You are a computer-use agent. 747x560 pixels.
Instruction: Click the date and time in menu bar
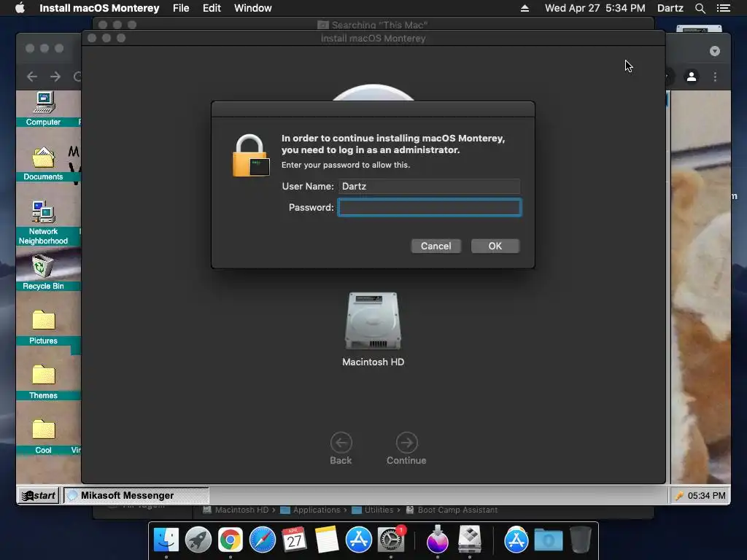595,8
